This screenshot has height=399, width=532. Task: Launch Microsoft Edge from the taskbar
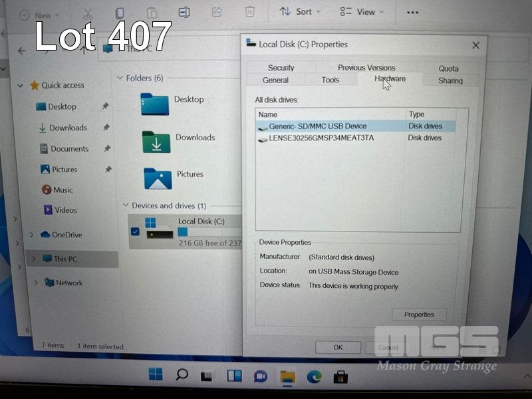[314, 376]
